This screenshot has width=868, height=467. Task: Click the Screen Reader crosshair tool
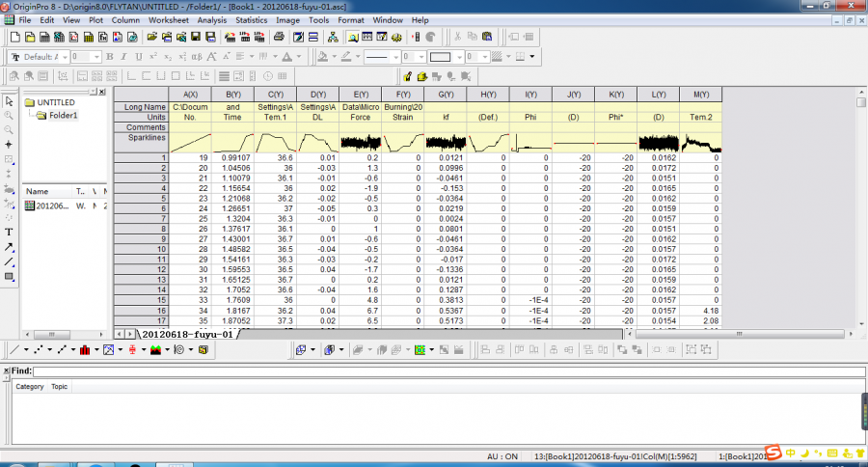[x=9, y=144]
